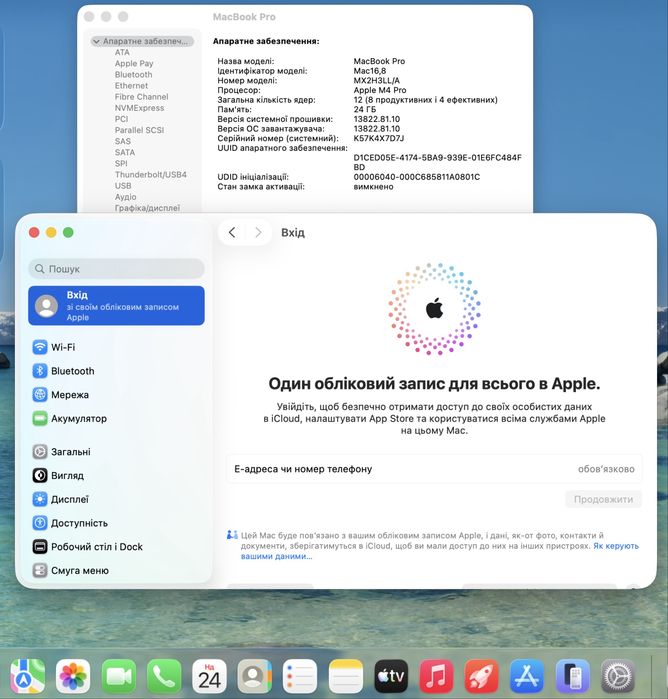
Task: Open the Calendar icon showing 24
Action: pyautogui.click(x=210, y=676)
